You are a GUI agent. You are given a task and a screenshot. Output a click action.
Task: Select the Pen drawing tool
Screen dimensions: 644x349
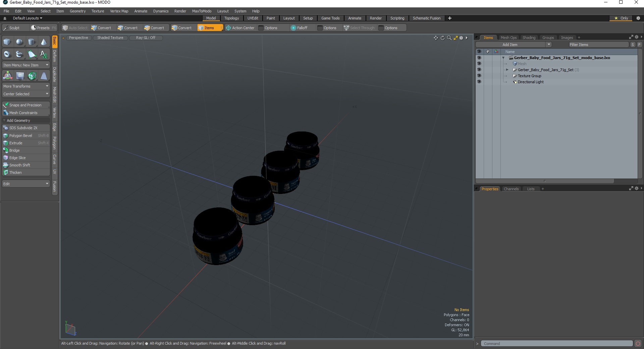click(x=32, y=54)
